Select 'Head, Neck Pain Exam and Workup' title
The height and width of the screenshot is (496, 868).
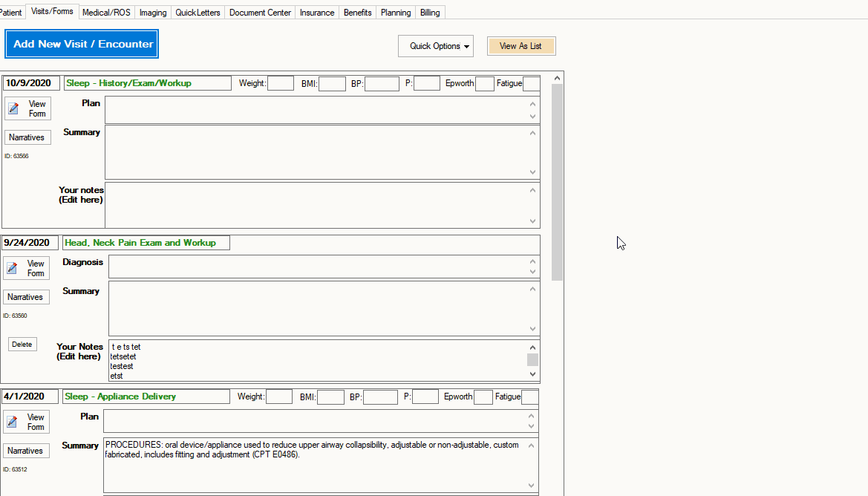click(x=146, y=243)
